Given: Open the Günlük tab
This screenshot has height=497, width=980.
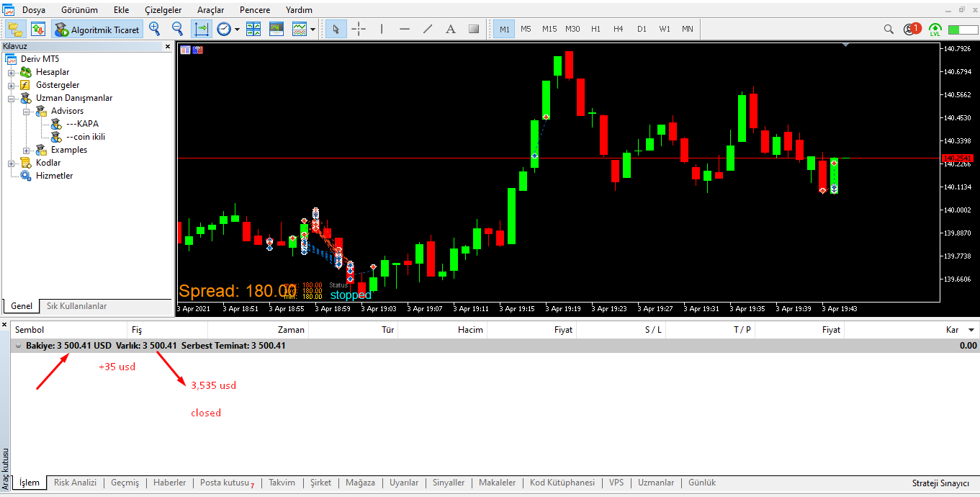Looking at the screenshot, I should (702, 483).
